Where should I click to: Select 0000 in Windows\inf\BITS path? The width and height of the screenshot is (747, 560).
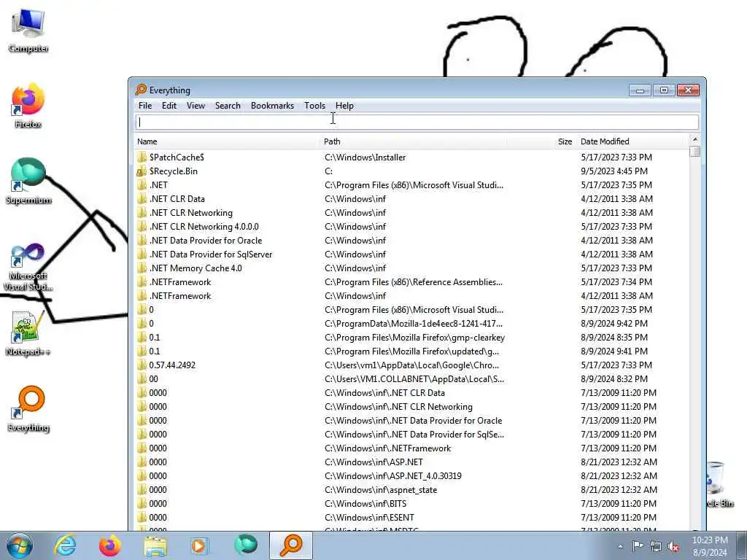pyautogui.click(x=158, y=503)
